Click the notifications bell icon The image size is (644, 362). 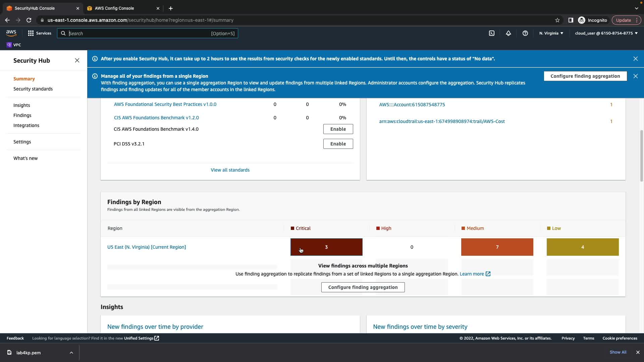[x=508, y=33]
